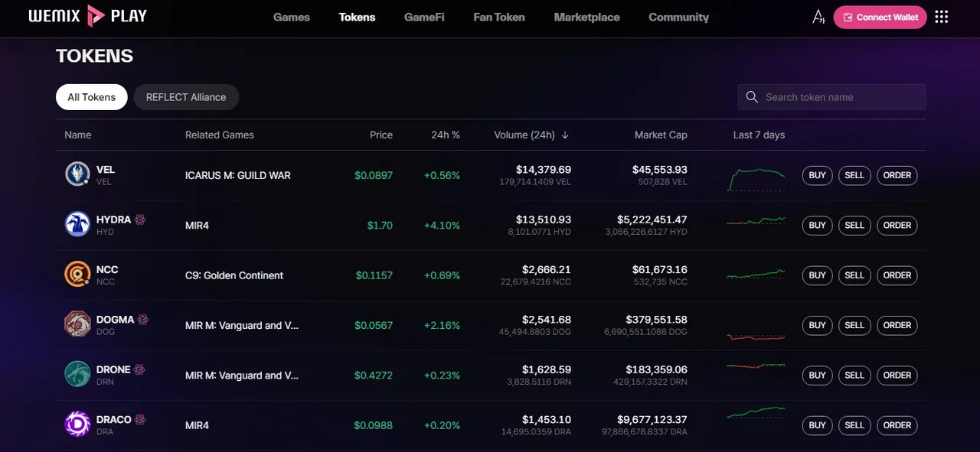Switch to REFLECT Alliance tab
The height and width of the screenshot is (452, 980).
tap(186, 97)
